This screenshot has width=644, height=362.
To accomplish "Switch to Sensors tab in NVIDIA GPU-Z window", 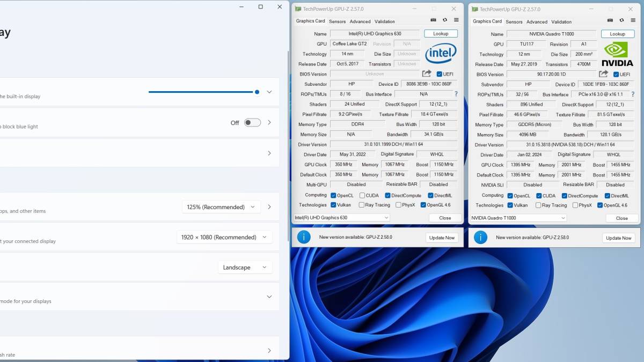I will [514, 21].
